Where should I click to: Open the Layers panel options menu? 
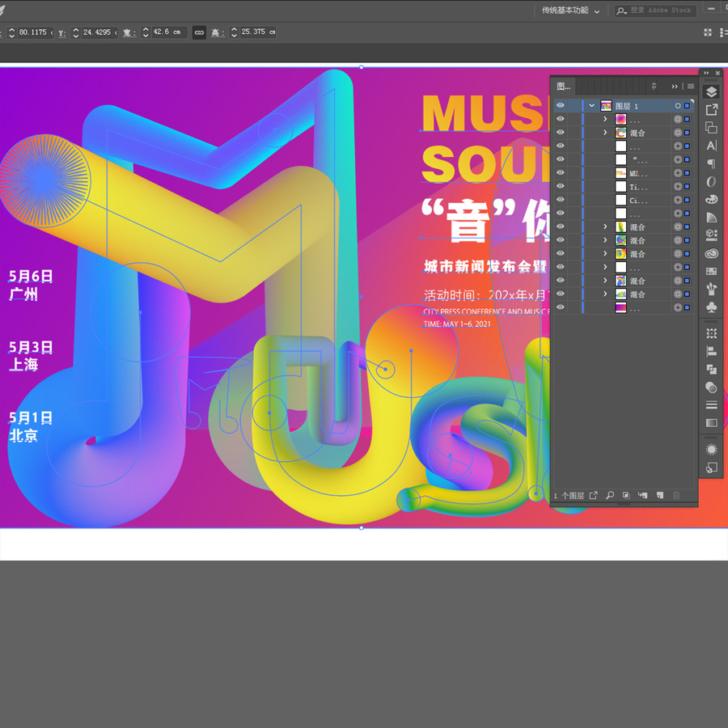click(691, 87)
